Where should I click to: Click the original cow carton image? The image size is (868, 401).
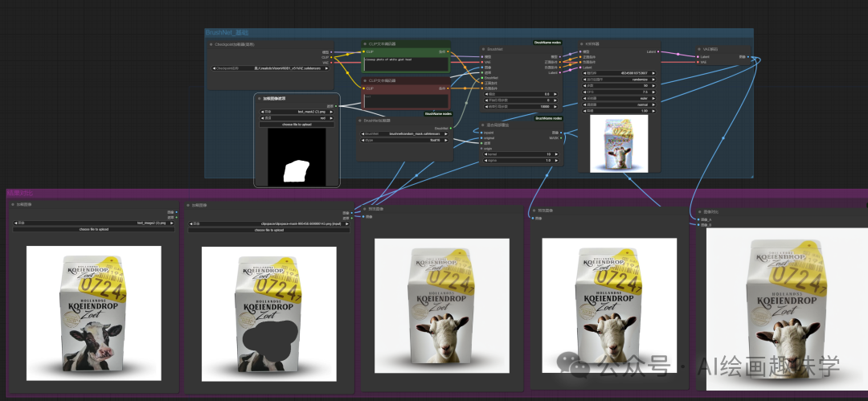(93, 313)
